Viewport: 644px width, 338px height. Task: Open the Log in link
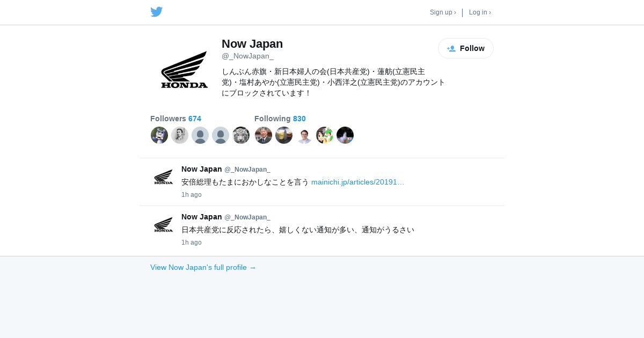[x=480, y=12]
